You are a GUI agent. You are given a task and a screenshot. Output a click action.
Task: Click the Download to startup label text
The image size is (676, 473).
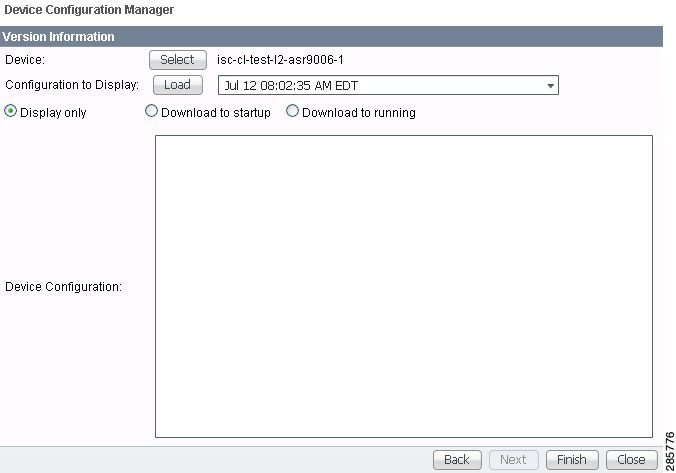click(x=215, y=113)
